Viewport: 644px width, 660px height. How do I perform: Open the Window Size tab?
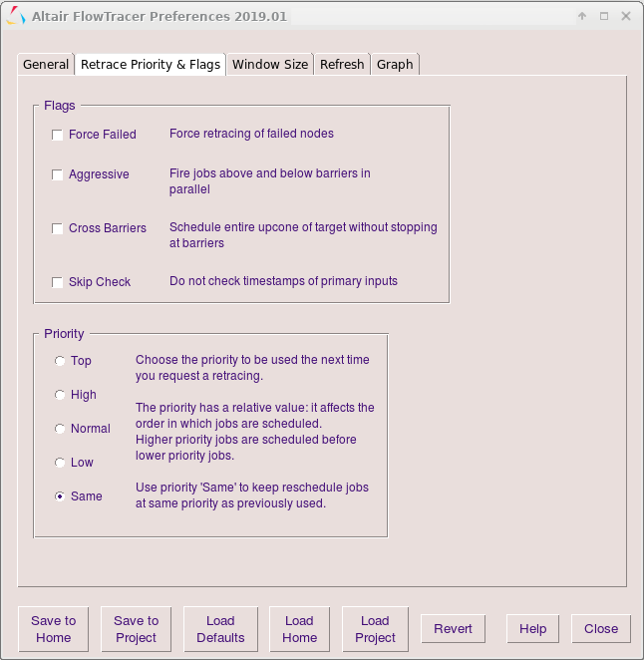click(x=269, y=64)
